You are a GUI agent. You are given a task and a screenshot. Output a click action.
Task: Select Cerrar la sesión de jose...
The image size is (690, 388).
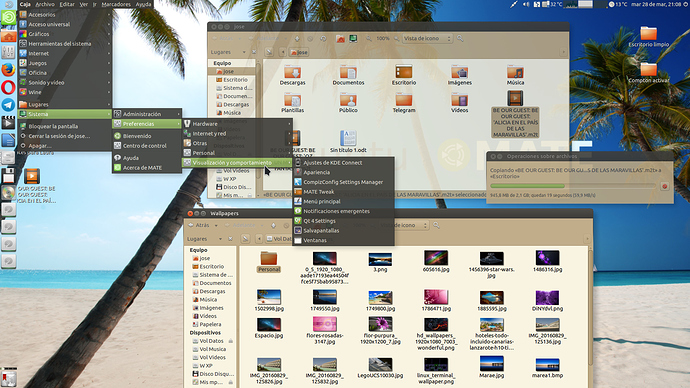(65, 136)
